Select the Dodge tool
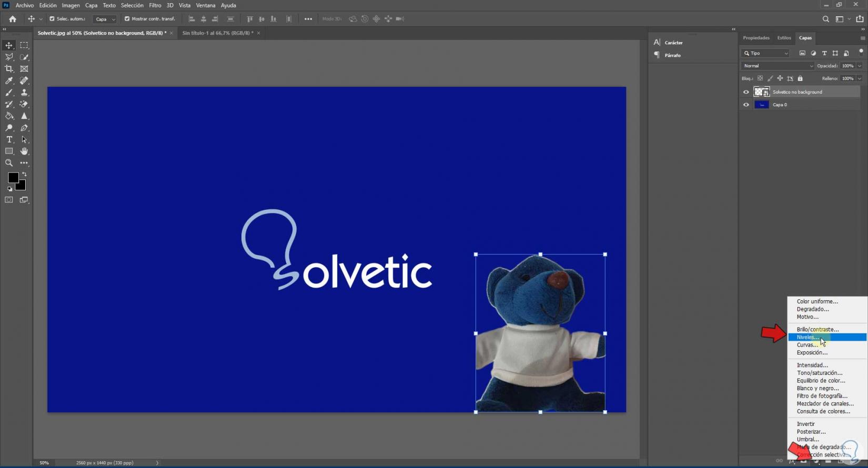This screenshot has height=468, width=868. (9, 128)
